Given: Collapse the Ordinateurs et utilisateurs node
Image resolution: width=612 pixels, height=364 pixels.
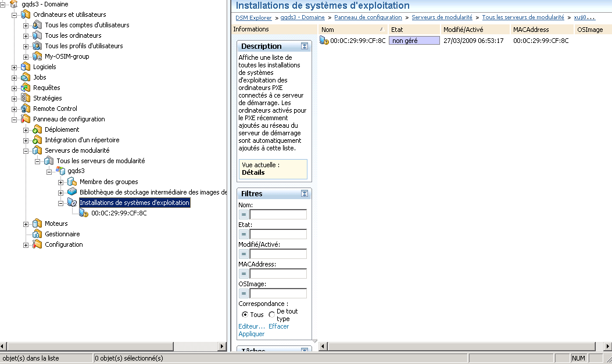Looking at the screenshot, I should coord(14,15).
